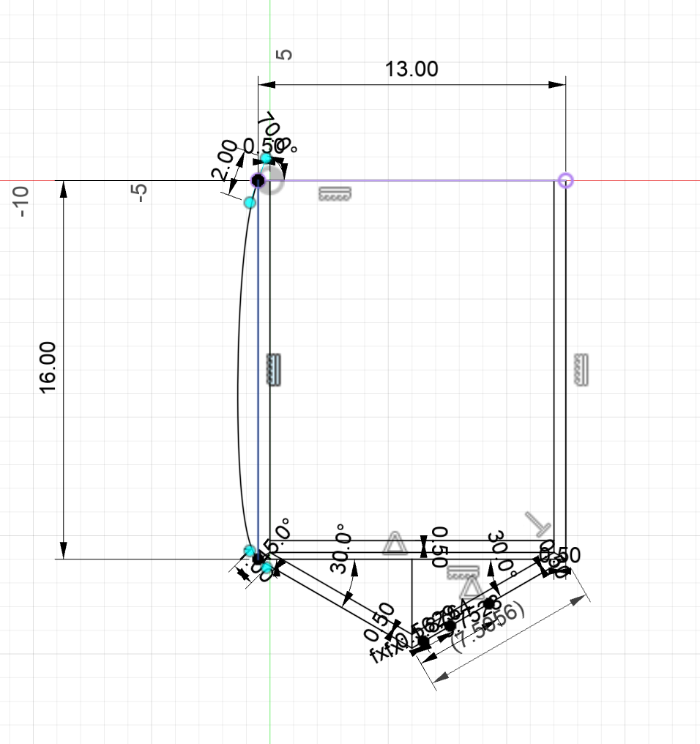Viewport: 700px width, 744px height.
Task: Click the lower triangle constraint glyph under the bottom edge
Action: tap(471, 588)
